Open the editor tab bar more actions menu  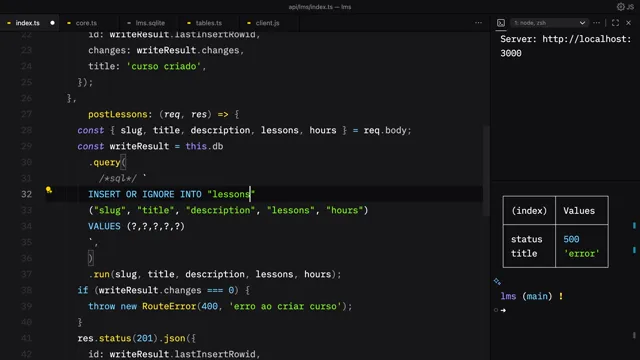pyautogui.click(x=478, y=23)
